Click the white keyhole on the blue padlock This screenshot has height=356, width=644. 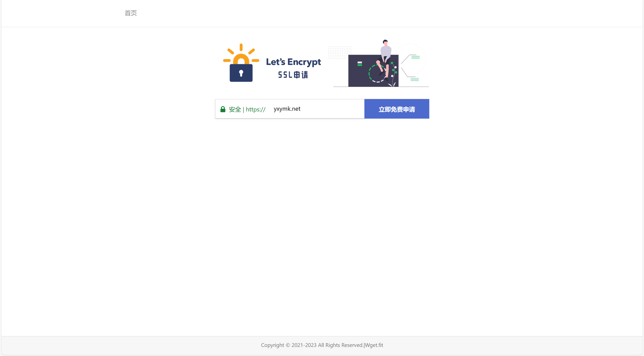point(241,73)
